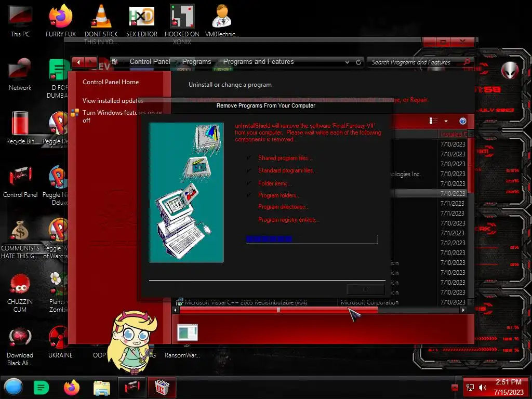This screenshot has width=532, height=399.
Task: Switch to Control Panel taskbar button
Action: click(x=131, y=387)
